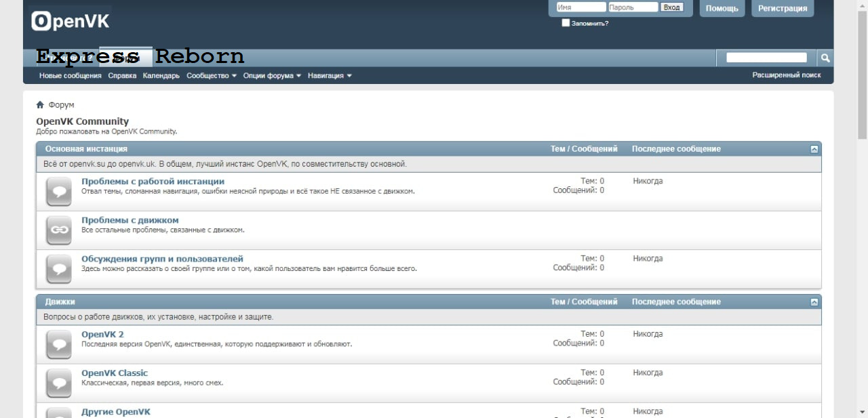Open the OpenVK 2 forum
The height and width of the screenshot is (418, 868).
point(102,334)
